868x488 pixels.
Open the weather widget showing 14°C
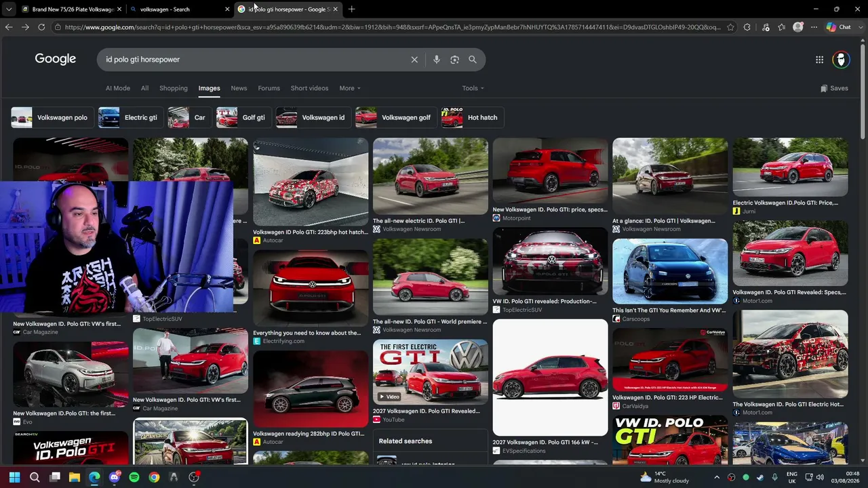664,477
